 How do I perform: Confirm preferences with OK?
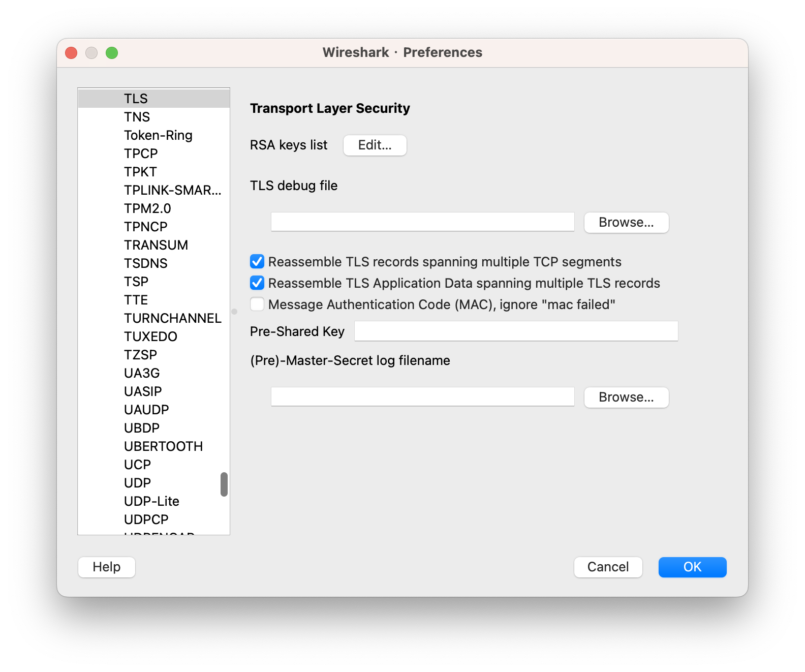pos(692,567)
